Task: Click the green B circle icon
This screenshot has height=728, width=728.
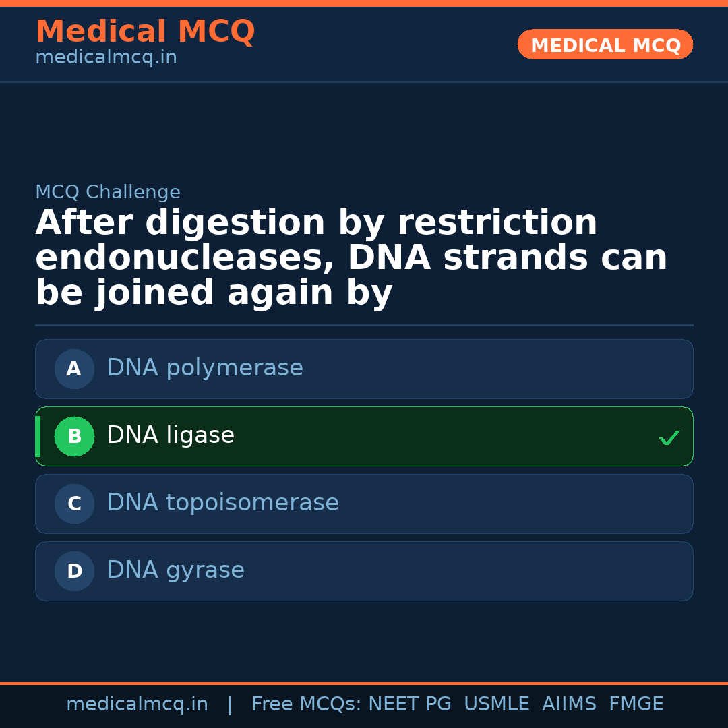Action: point(74,436)
